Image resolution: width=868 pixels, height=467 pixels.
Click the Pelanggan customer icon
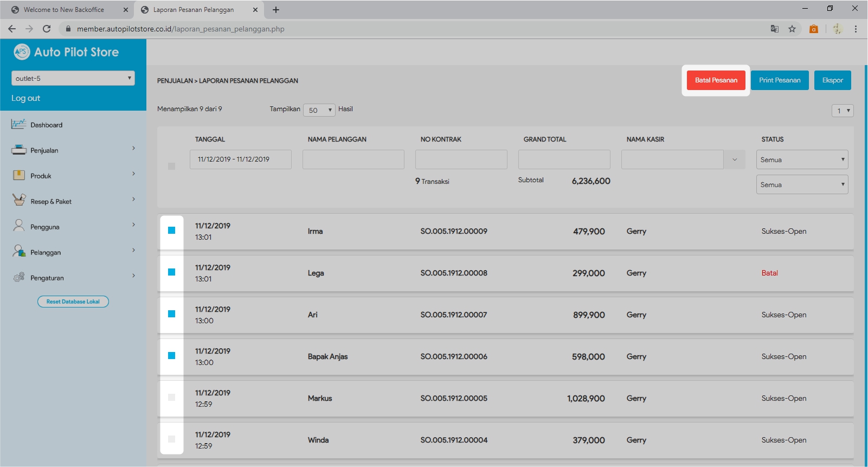(19, 251)
